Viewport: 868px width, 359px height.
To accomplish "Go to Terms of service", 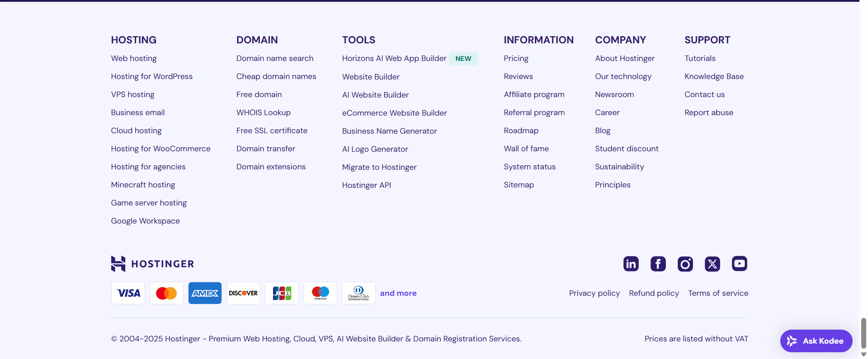I will [718, 293].
